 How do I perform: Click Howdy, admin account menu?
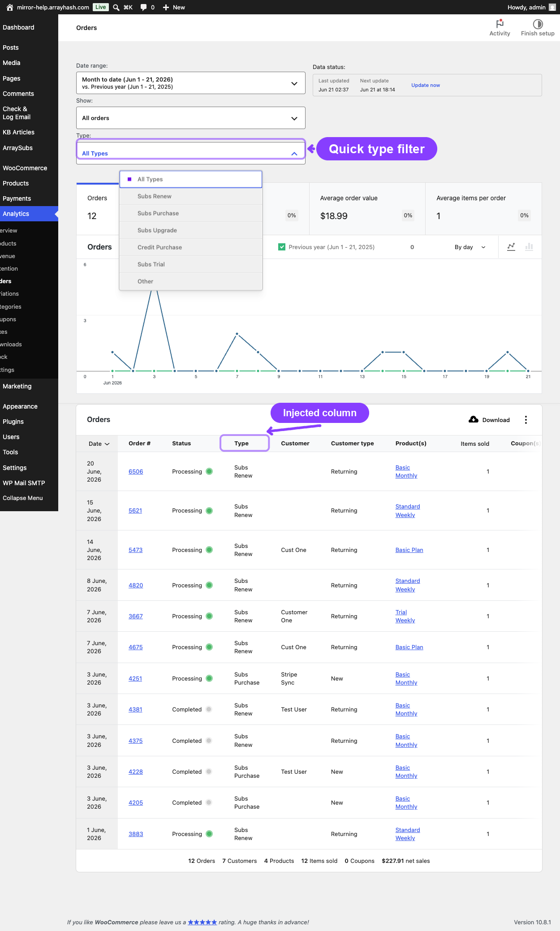point(532,7)
